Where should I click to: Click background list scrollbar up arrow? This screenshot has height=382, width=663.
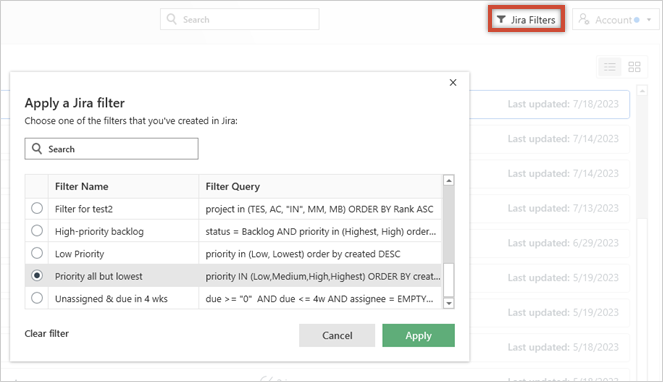tap(642, 91)
